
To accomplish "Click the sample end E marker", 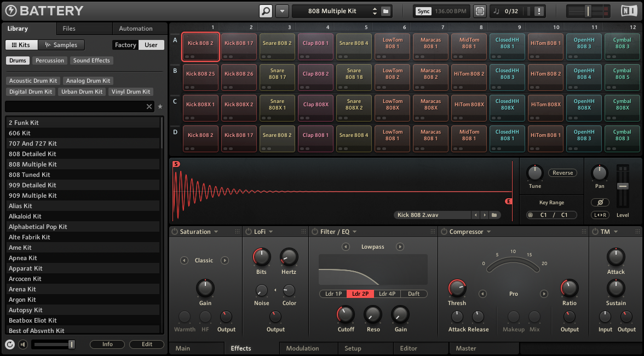I will point(508,201).
